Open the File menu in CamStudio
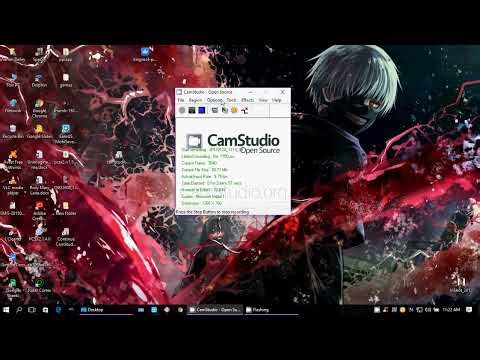Image resolution: width=480 pixels, height=360 pixels. click(x=181, y=100)
